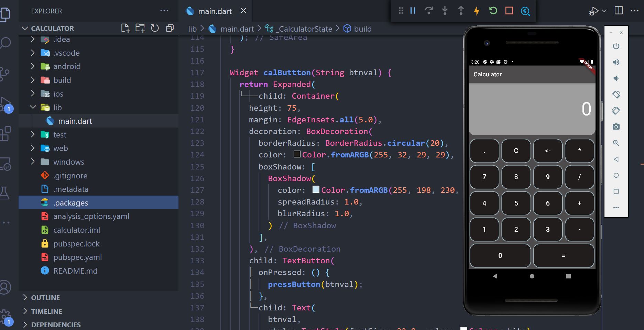Select pubspec.yaml in the Explorer

click(x=77, y=257)
